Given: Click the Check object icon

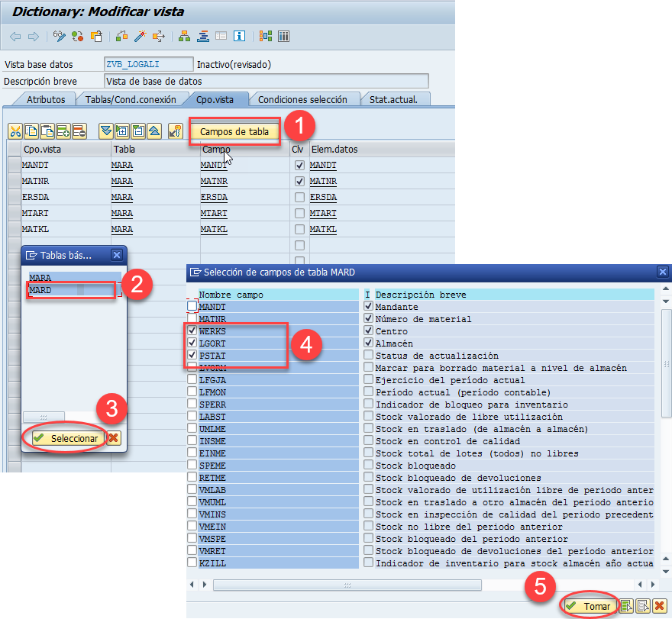Looking at the screenshot, I should click(121, 37).
